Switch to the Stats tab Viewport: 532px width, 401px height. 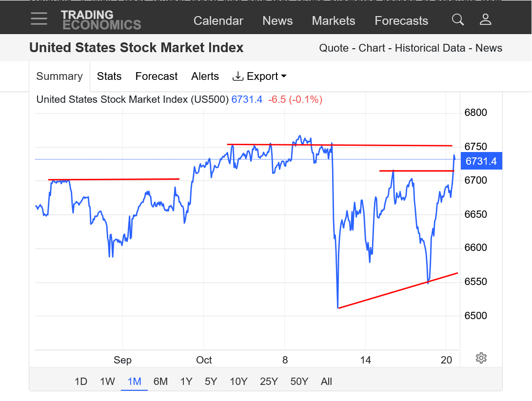[x=109, y=76]
